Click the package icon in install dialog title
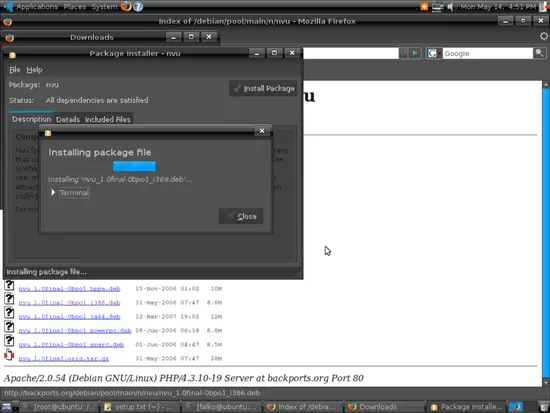550x413 pixels. click(x=48, y=133)
